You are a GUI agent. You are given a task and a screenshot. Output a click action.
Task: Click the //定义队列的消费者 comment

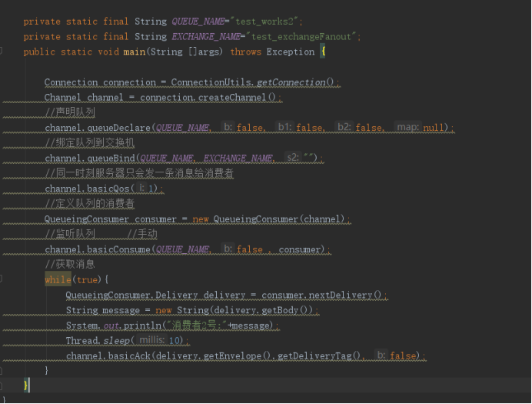pos(90,204)
